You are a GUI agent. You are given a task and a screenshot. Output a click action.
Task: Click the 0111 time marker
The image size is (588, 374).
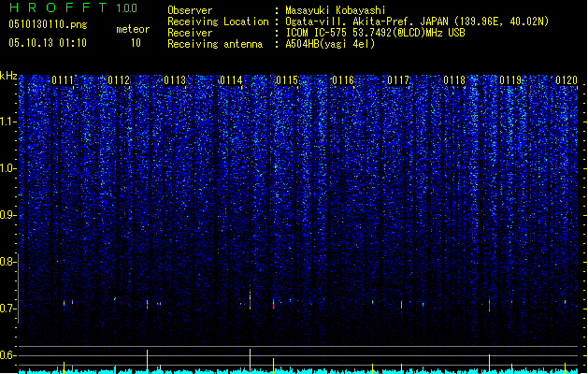tap(63, 80)
